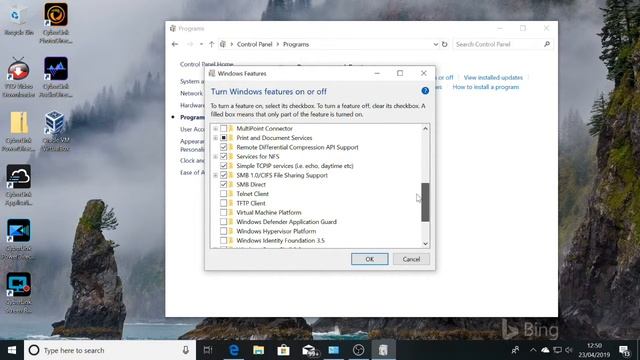The image size is (640, 360).
Task: Check the Virtual Machine Platform checkbox
Action: point(224,213)
